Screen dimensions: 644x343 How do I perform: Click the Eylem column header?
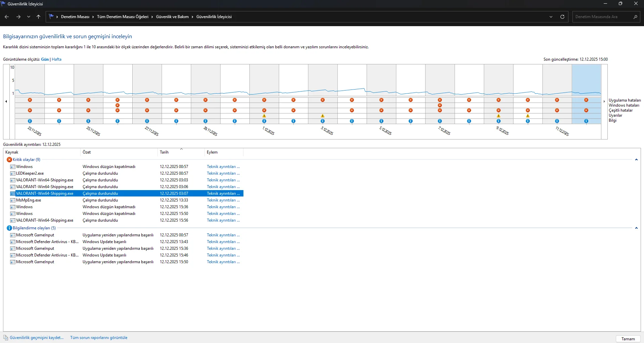pos(224,152)
